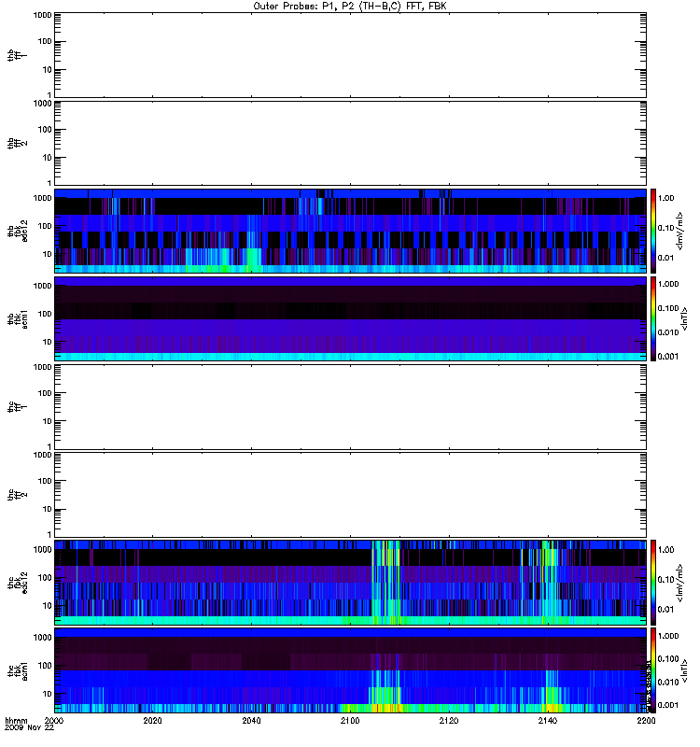Click the empty thb fff 2 plot panel
The width and height of the screenshot is (700, 747).
coord(350,144)
